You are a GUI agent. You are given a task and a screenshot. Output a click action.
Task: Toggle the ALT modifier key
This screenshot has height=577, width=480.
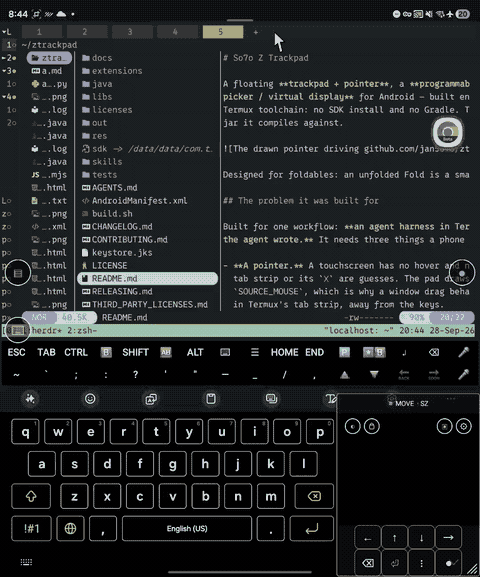(195, 353)
